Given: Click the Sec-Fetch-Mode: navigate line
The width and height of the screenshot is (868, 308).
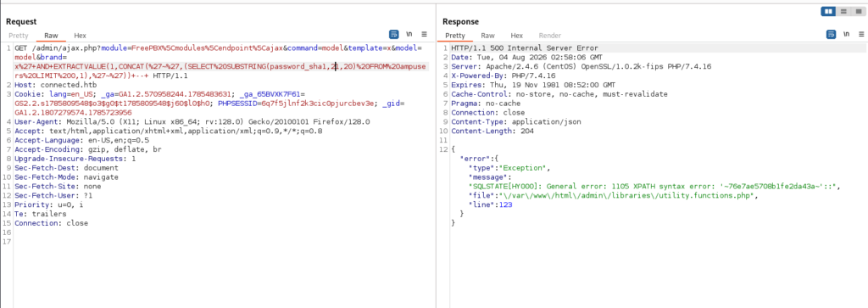Looking at the screenshot, I should [x=66, y=177].
